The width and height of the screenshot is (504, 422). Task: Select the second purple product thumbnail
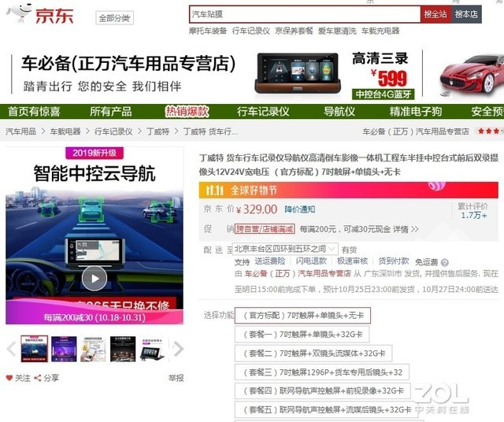point(64,349)
